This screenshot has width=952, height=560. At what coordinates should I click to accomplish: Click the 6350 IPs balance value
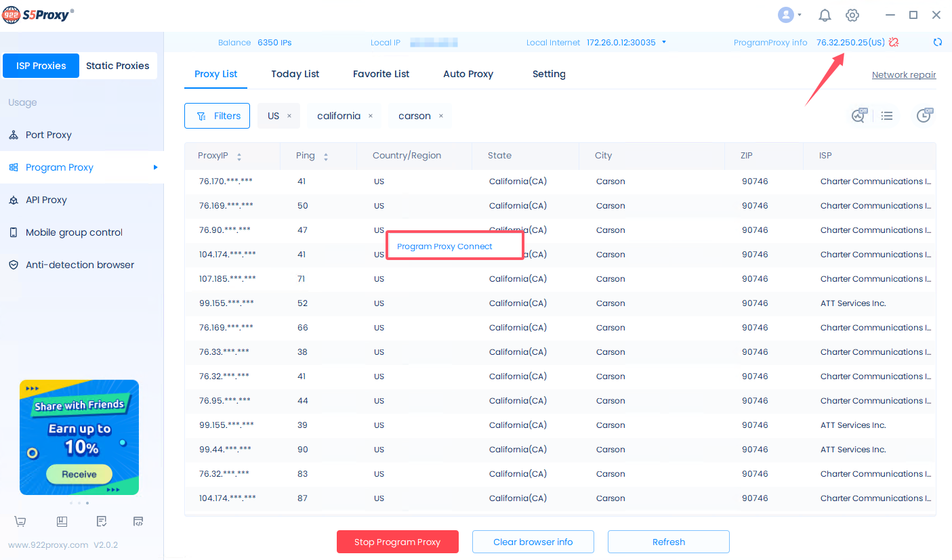click(274, 42)
